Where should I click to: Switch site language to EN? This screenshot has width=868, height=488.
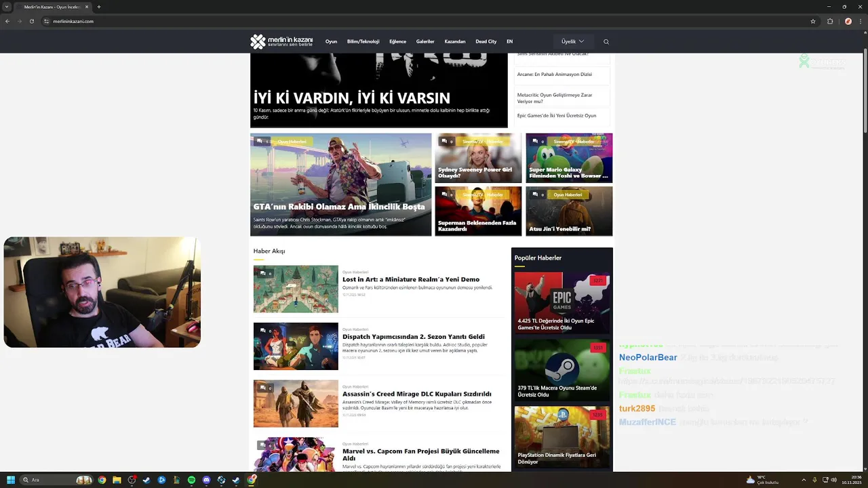(x=509, y=41)
